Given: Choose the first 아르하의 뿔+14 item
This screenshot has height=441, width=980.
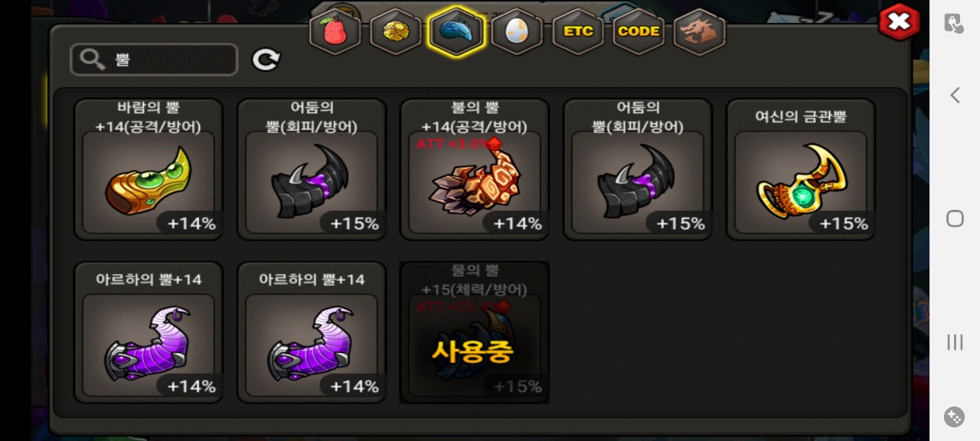Looking at the screenshot, I should 149,332.
